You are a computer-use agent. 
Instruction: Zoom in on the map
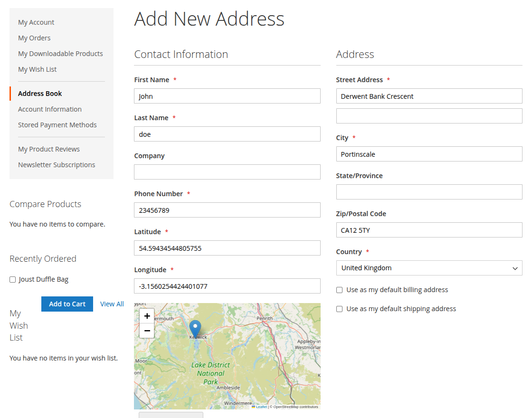coord(147,316)
